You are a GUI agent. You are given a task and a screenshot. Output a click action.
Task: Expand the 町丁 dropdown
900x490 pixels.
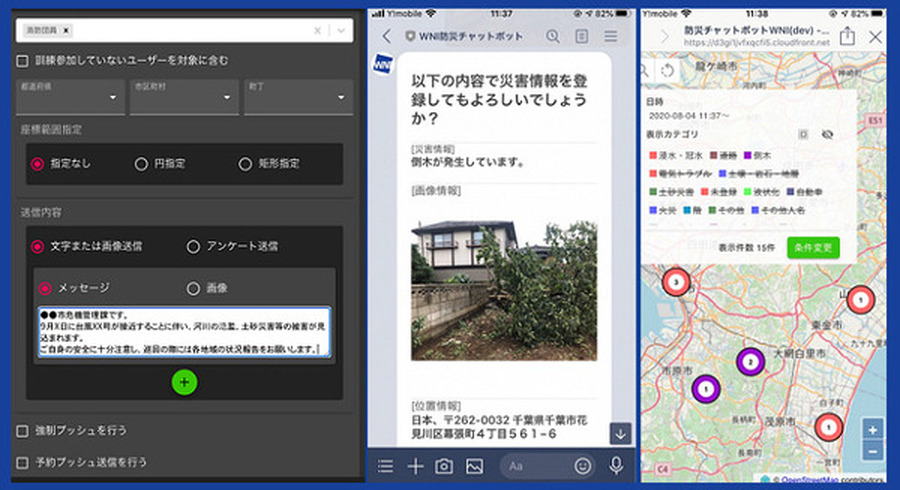pos(298,97)
